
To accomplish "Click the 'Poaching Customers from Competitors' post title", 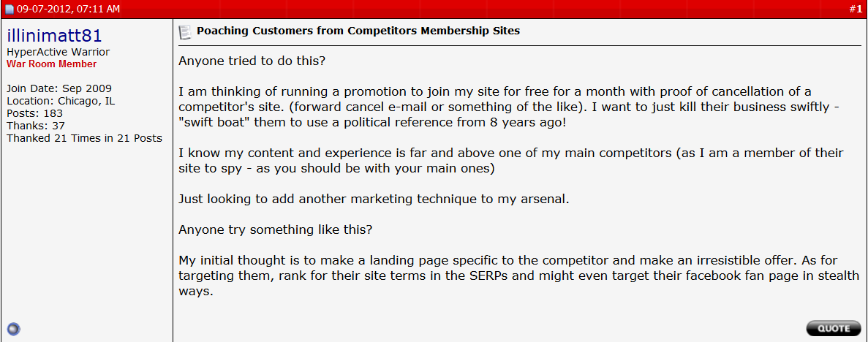I will point(358,31).
